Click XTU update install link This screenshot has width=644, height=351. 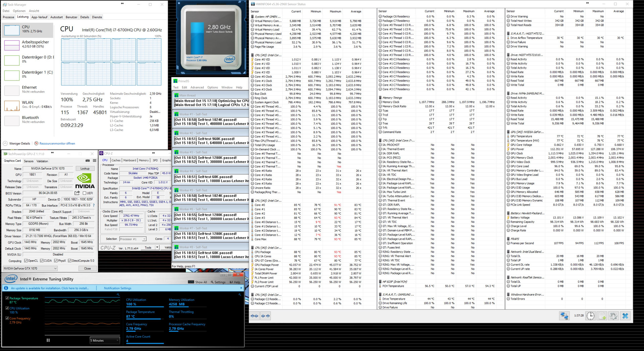pyautogui.click(x=50, y=288)
